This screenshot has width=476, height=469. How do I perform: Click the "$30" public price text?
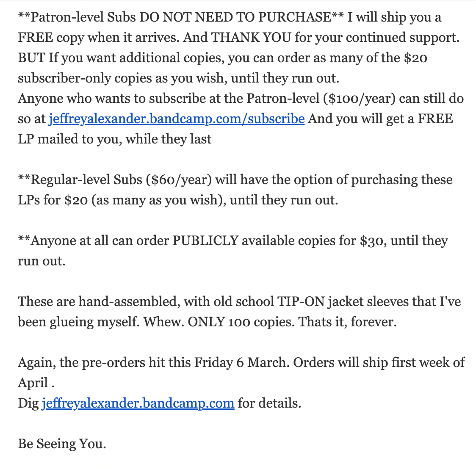point(371,241)
